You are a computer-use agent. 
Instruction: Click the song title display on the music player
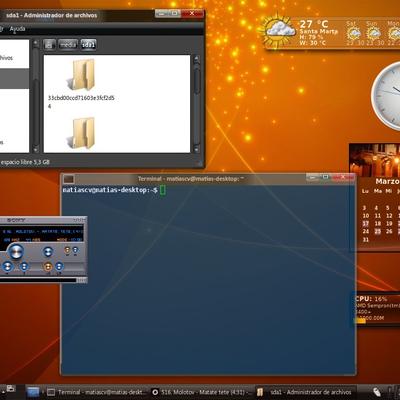pos(42,231)
